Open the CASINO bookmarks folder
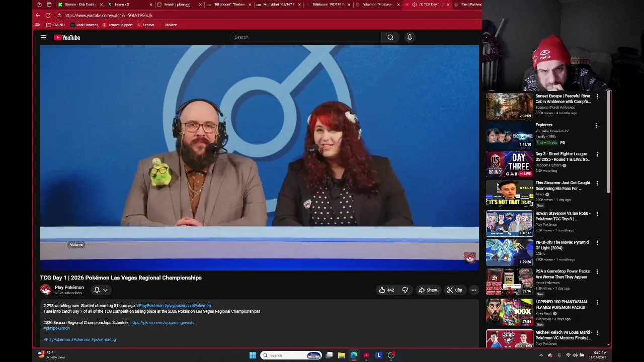Screen dimensions: 644x362 [55, 25]
